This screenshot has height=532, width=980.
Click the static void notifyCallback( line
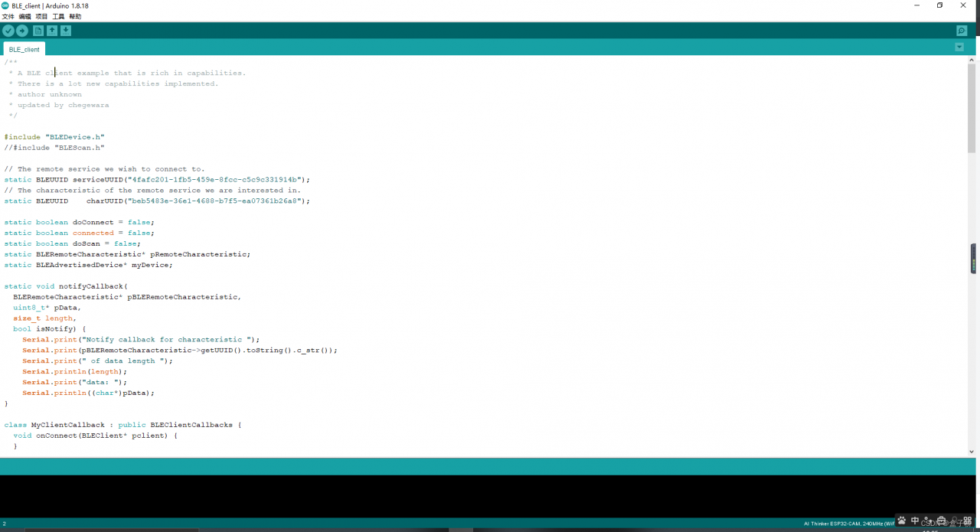(x=66, y=286)
